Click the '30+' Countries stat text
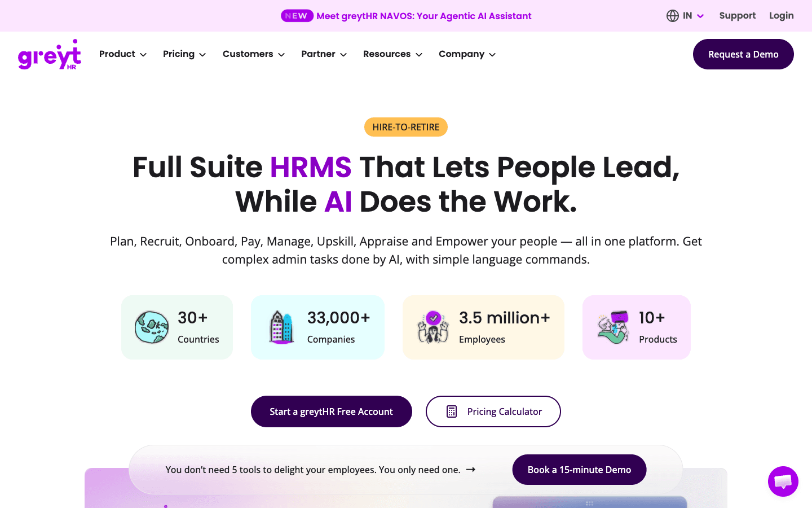 (x=193, y=318)
